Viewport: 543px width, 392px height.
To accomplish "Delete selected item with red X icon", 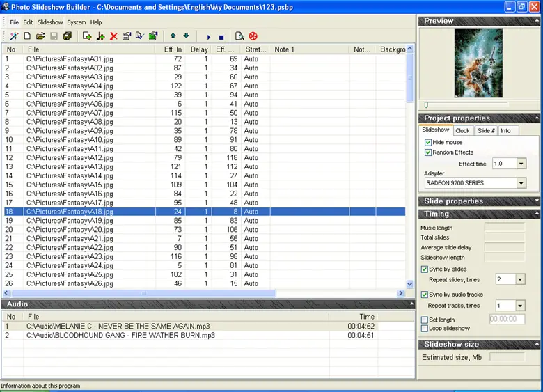I will pos(113,36).
